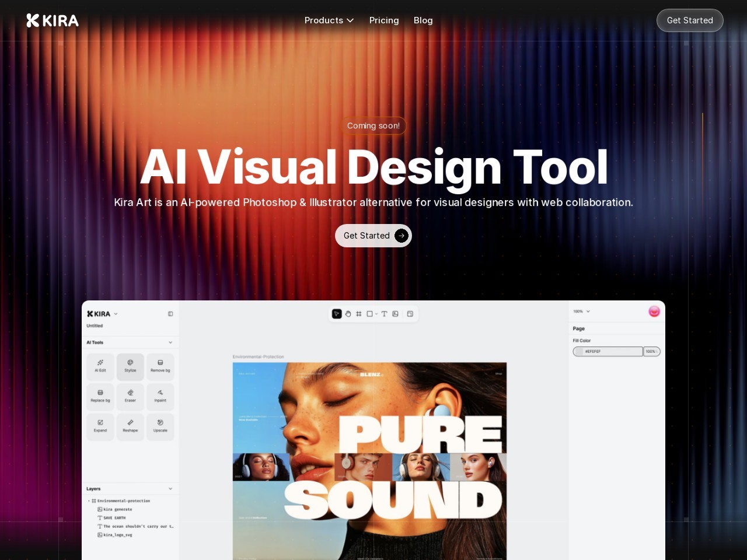Image resolution: width=747 pixels, height=560 pixels.
Task: Open the 100% zoom level dropdown
Action: [582, 311]
